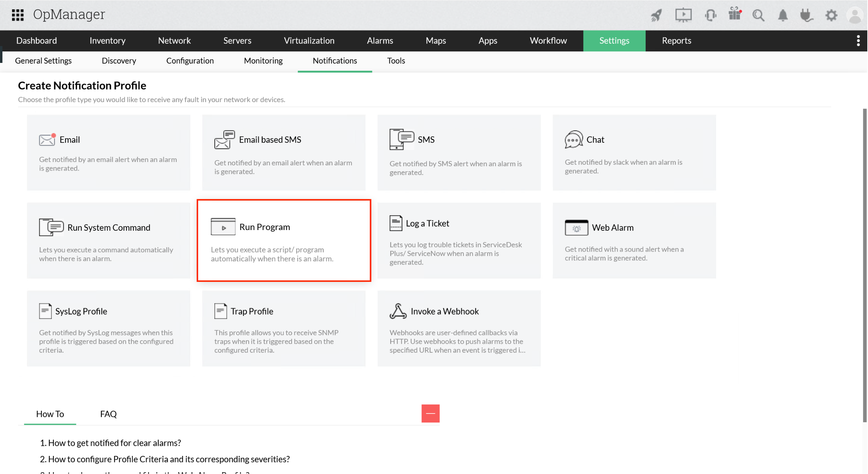Viewport: 868px width, 474px height.
Task: Go to the Network menu
Action: tap(174, 41)
